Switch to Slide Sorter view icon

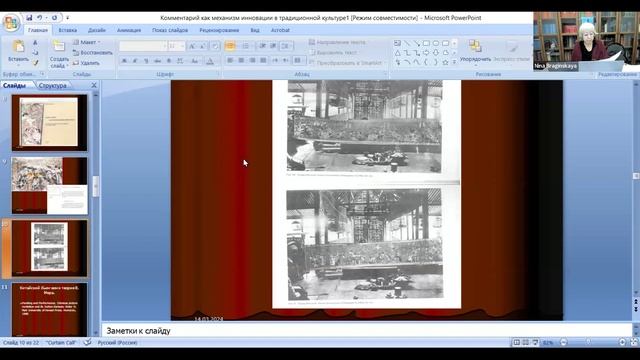(526, 342)
